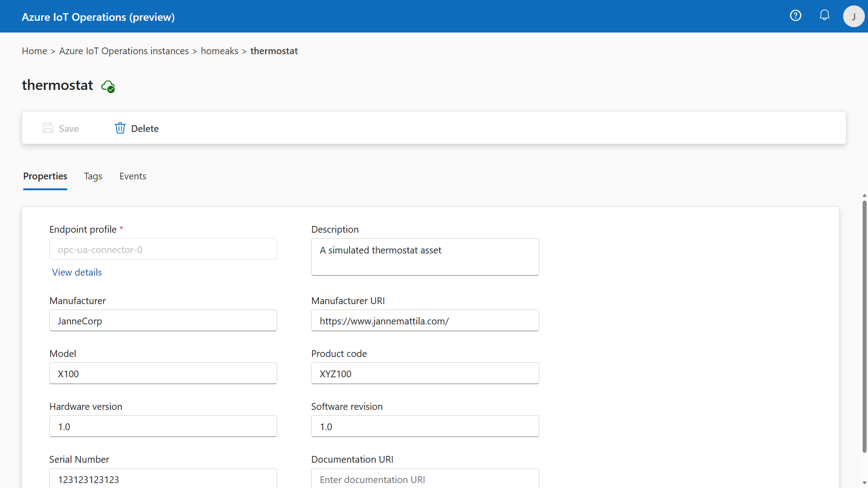Click the Delete trash can icon
The image size is (868, 488).
pos(120,128)
